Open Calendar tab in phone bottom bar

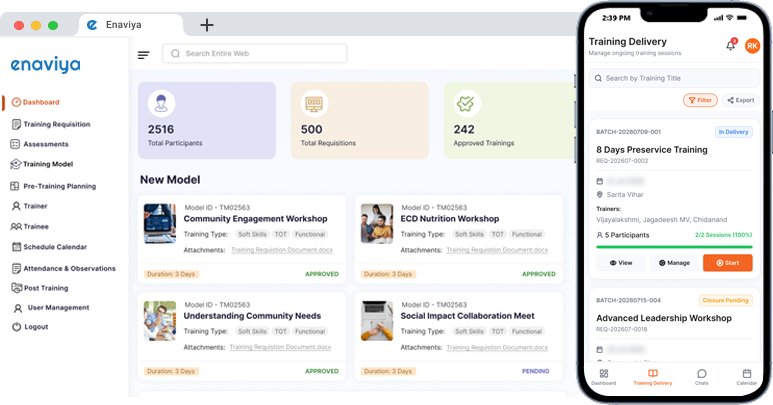pos(746,377)
